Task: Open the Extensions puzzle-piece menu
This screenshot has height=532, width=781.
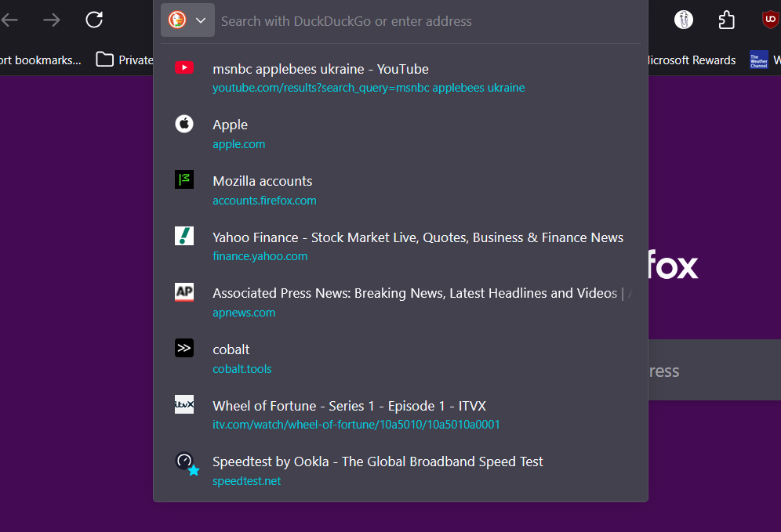Action: 727,20
